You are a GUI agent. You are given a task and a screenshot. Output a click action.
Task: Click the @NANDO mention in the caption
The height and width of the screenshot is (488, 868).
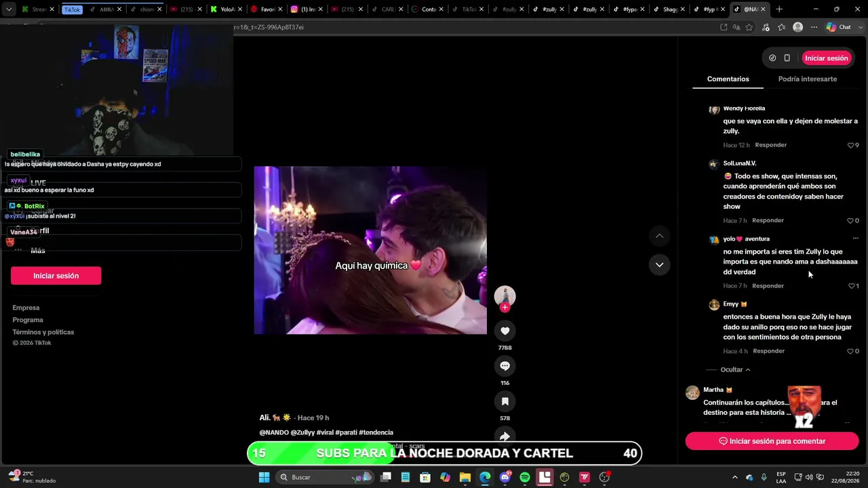pos(274,432)
